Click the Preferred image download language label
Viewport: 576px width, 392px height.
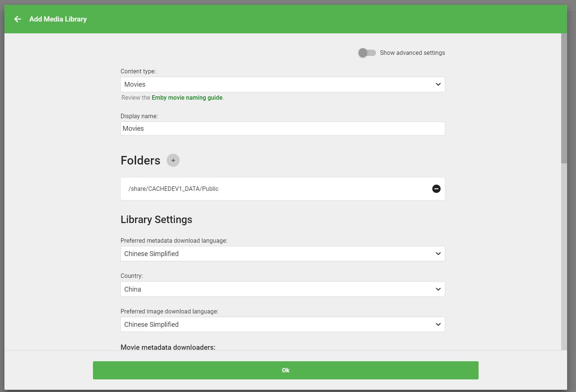(x=170, y=311)
